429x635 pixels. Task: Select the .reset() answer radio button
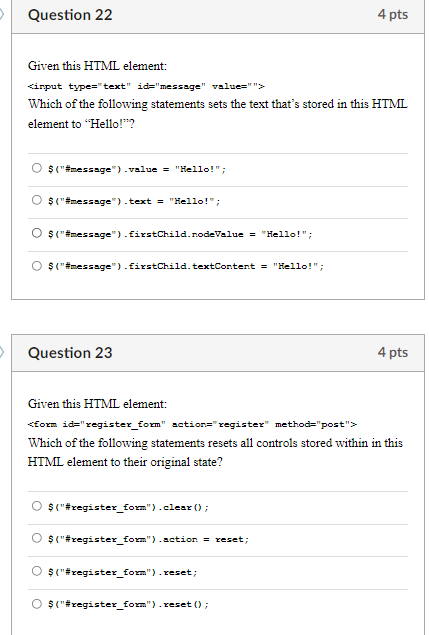coord(36,604)
